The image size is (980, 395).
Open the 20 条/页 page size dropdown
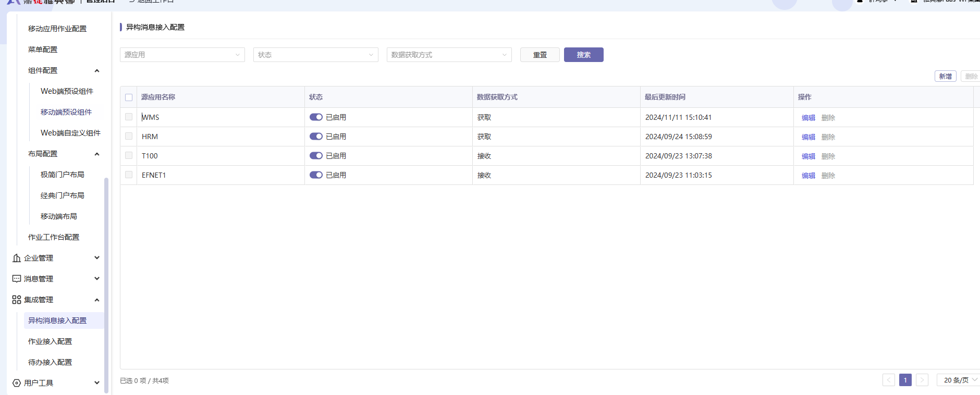pyautogui.click(x=958, y=380)
